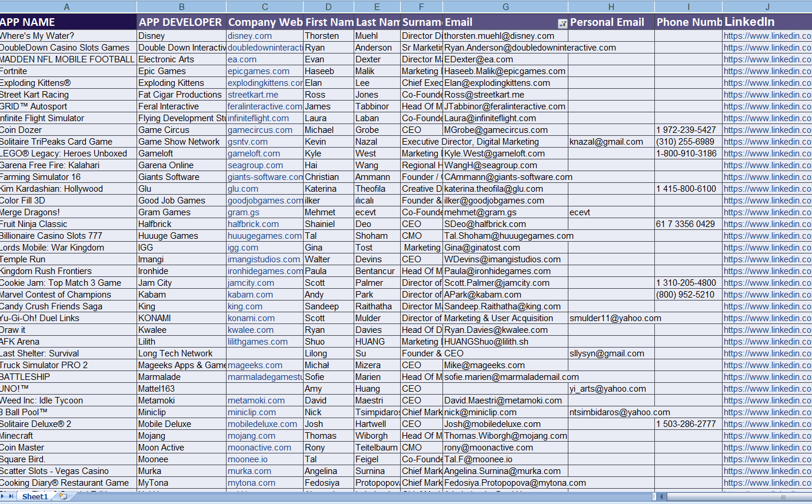812x504 pixels.
Task: Select column C header
Action: coord(265,7)
